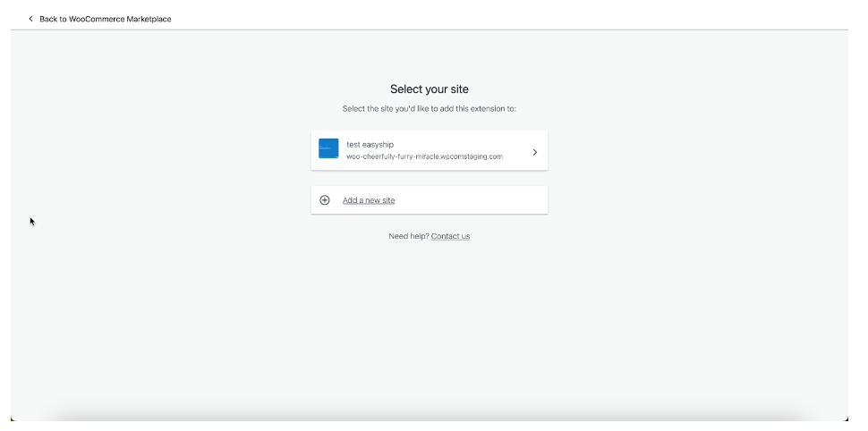The width and height of the screenshot is (868, 431).
Task: Select the 'test easyship' site name
Action: click(370, 144)
